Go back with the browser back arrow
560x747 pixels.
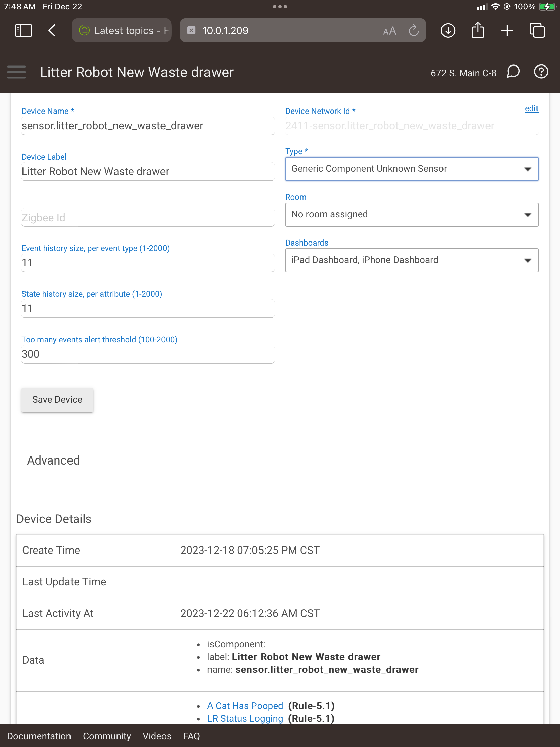click(x=52, y=30)
